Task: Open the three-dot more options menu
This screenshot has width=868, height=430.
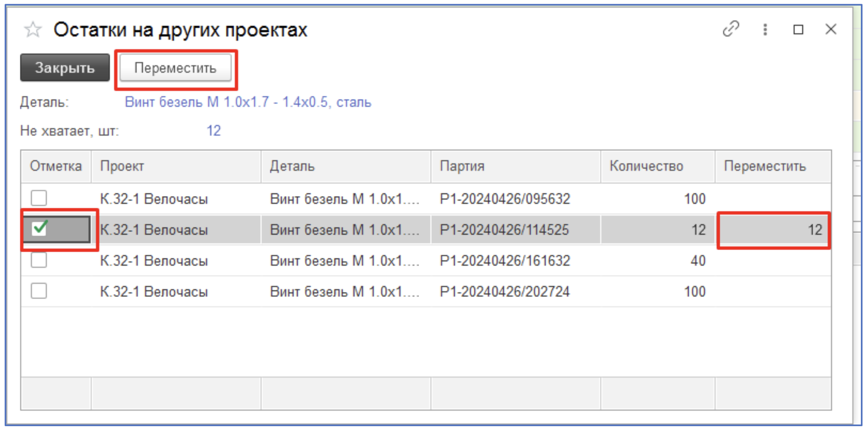Action: click(765, 30)
